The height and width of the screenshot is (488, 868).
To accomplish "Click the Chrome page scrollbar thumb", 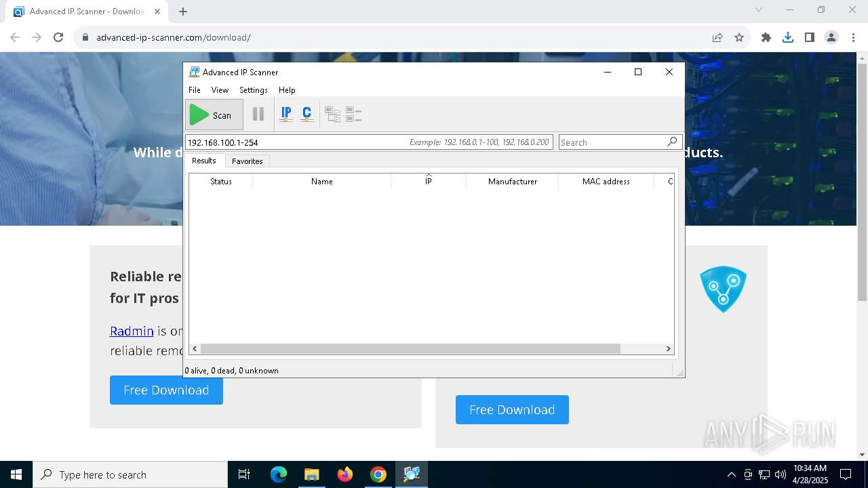I will [862, 182].
